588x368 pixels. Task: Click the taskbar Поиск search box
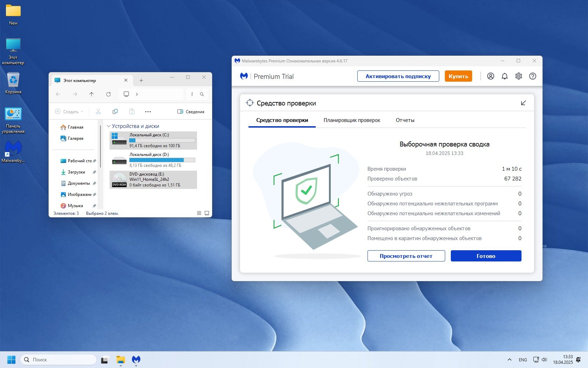58,360
